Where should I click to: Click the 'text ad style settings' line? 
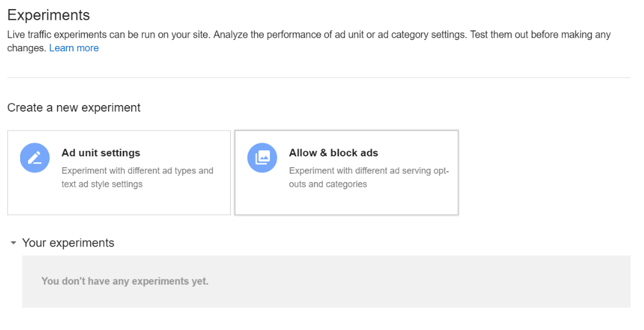[x=102, y=184]
